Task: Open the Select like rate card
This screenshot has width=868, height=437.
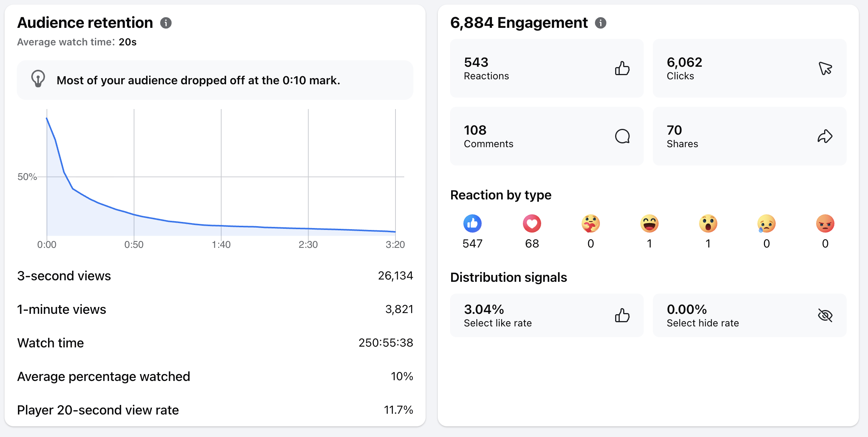Action: click(547, 315)
